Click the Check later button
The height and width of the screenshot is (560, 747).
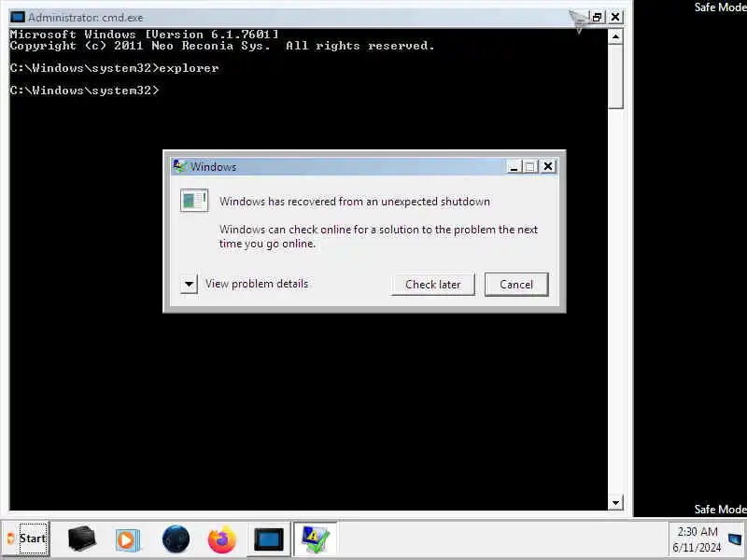[x=432, y=285]
